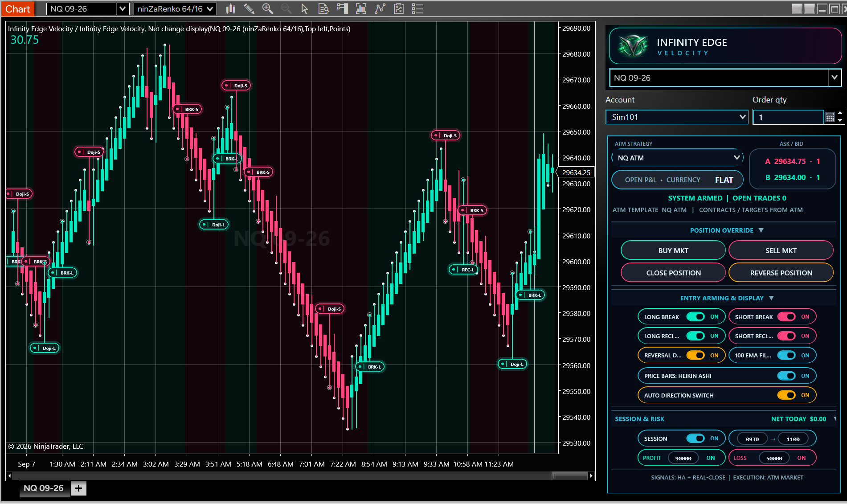847x504 pixels.
Task: Open the chart bar style icon
Action: 230,9
